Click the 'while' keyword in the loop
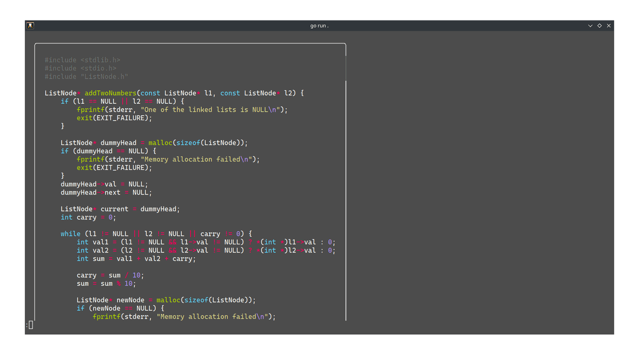The image size is (639, 364). click(70, 234)
